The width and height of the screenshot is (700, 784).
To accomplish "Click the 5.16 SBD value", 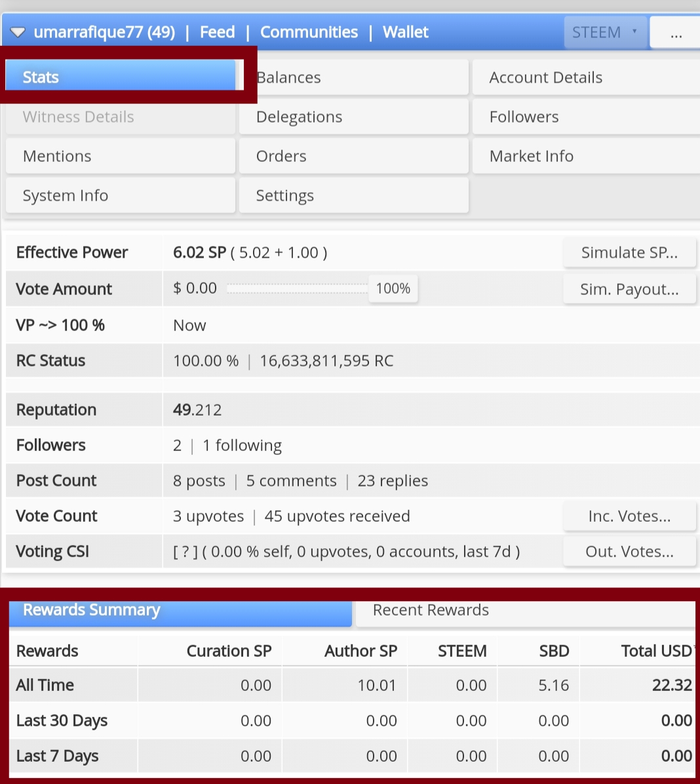I will tap(553, 685).
